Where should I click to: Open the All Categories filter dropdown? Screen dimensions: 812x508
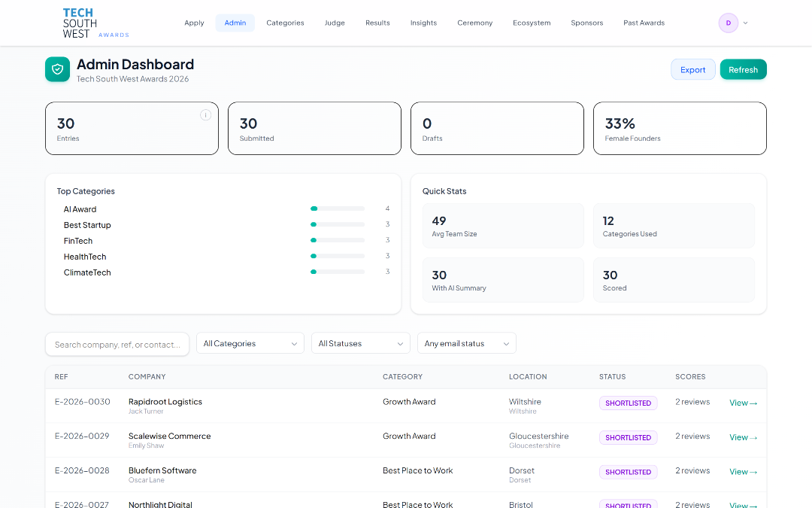[250, 343]
